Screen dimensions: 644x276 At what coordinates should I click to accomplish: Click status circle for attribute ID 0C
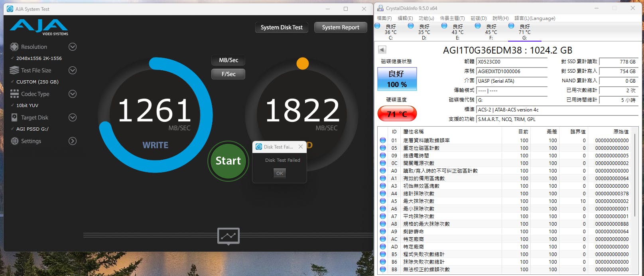click(x=383, y=163)
